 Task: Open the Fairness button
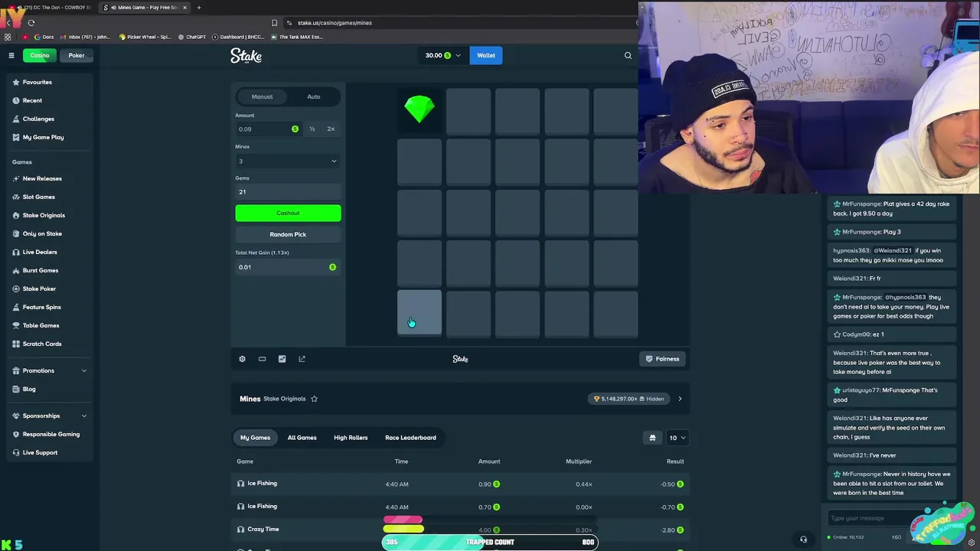[663, 359]
